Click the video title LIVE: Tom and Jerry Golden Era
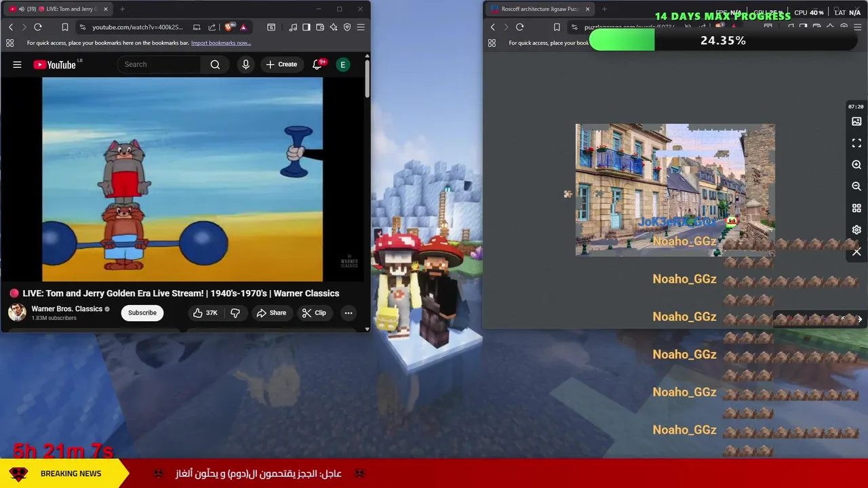The width and height of the screenshot is (868, 488). 181,293
